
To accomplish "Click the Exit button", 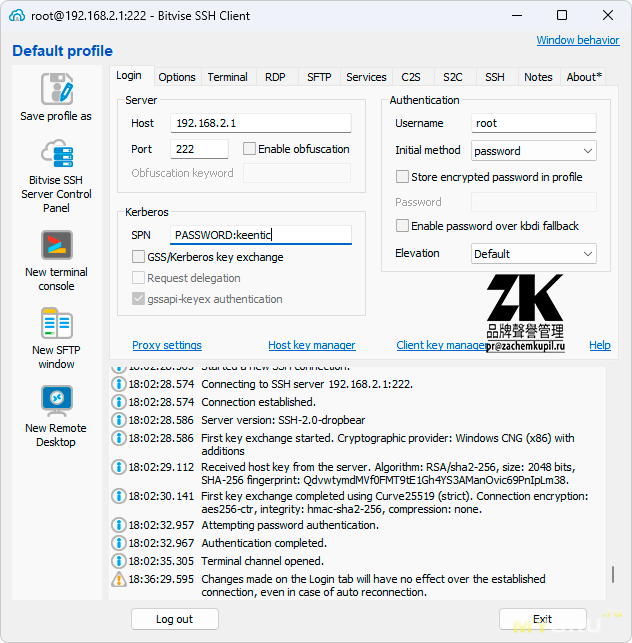I will tap(543, 619).
